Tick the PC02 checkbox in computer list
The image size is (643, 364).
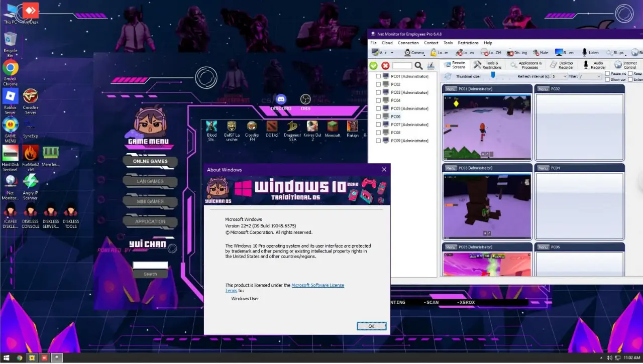click(378, 84)
